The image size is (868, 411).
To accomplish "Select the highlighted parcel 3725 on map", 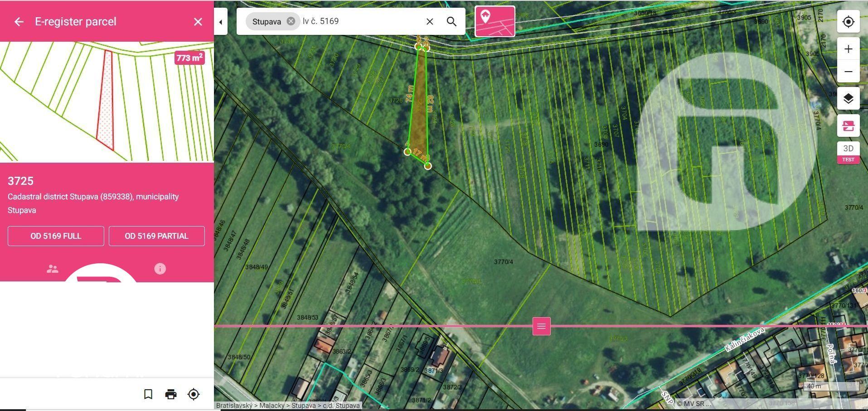I will [419, 106].
